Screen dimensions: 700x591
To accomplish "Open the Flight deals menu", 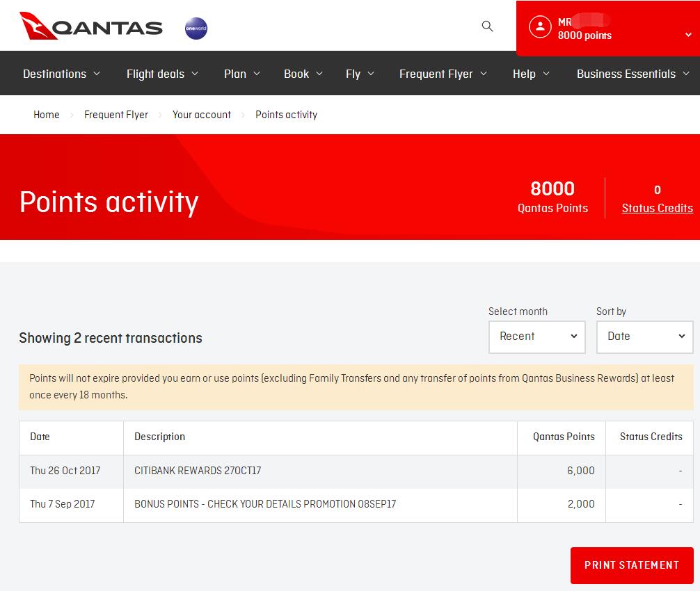I will click(163, 74).
